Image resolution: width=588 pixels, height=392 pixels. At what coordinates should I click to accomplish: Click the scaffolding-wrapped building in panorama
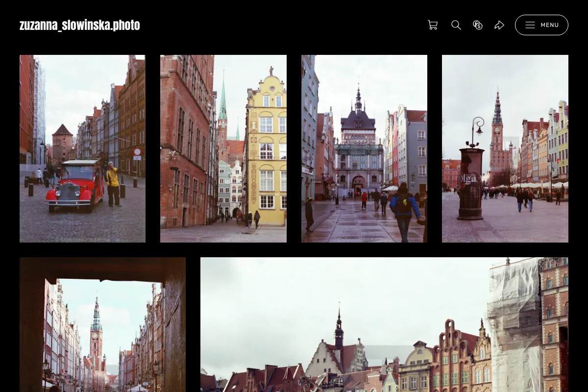pos(514,323)
